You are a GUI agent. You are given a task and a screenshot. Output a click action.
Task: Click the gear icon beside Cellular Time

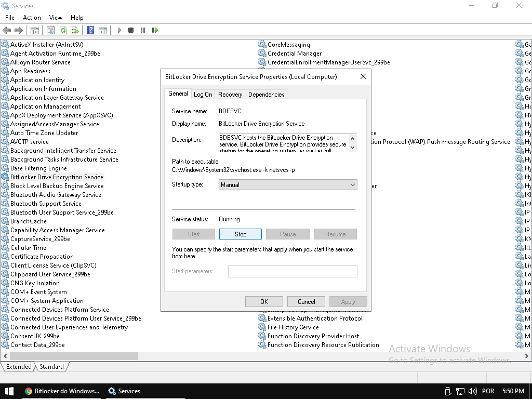click(x=5, y=248)
